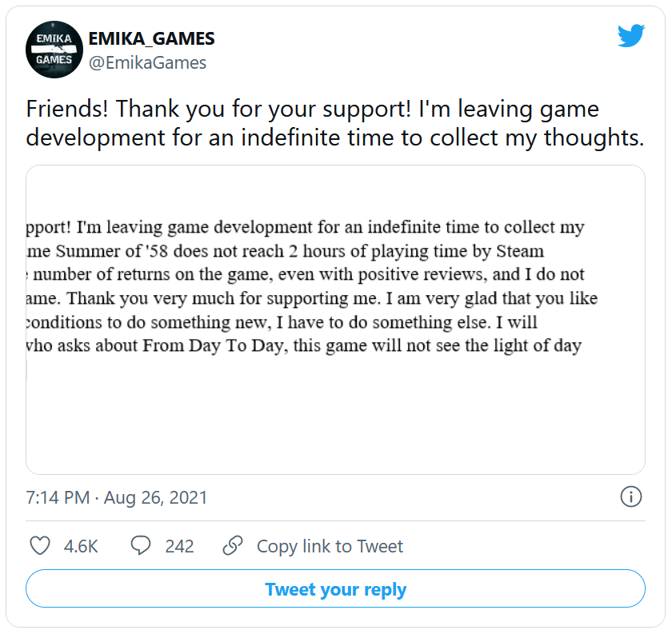Open the @EmikaGames handle link
The image size is (672, 634).
147,62
